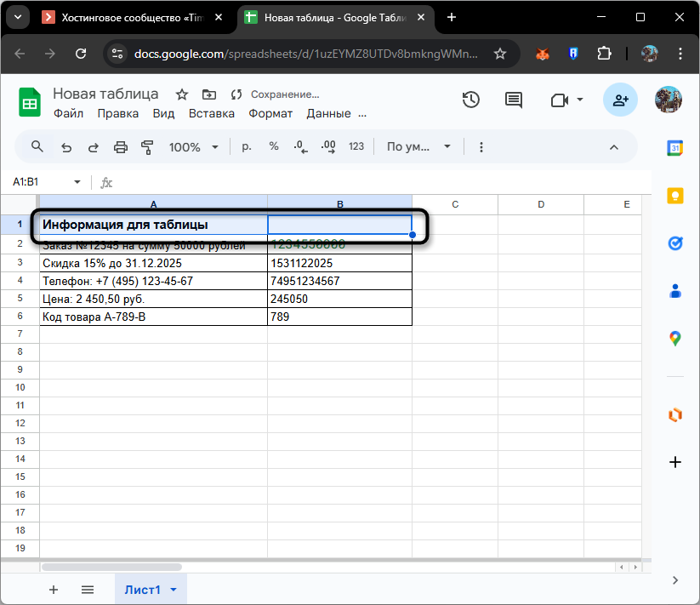Open Google Keep in side panel
This screenshot has width=700, height=605.
[x=675, y=196]
